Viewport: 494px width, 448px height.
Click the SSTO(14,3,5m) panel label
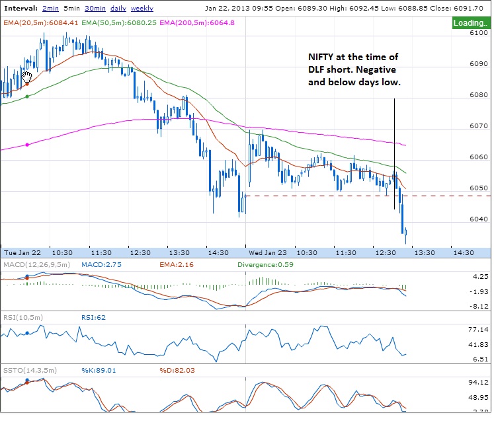click(x=30, y=370)
